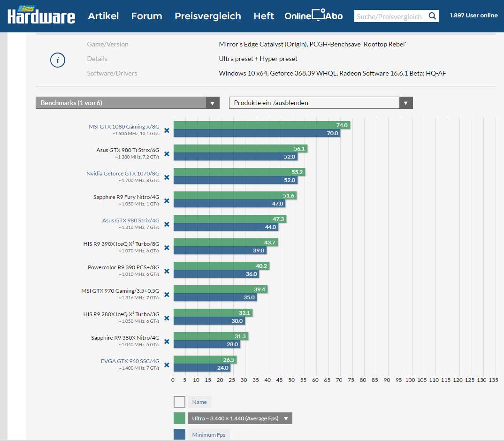The height and width of the screenshot is (441, 504).
Task: Click the green 26.5 bar for GTX 960
Action: click(x=206, y=360)
